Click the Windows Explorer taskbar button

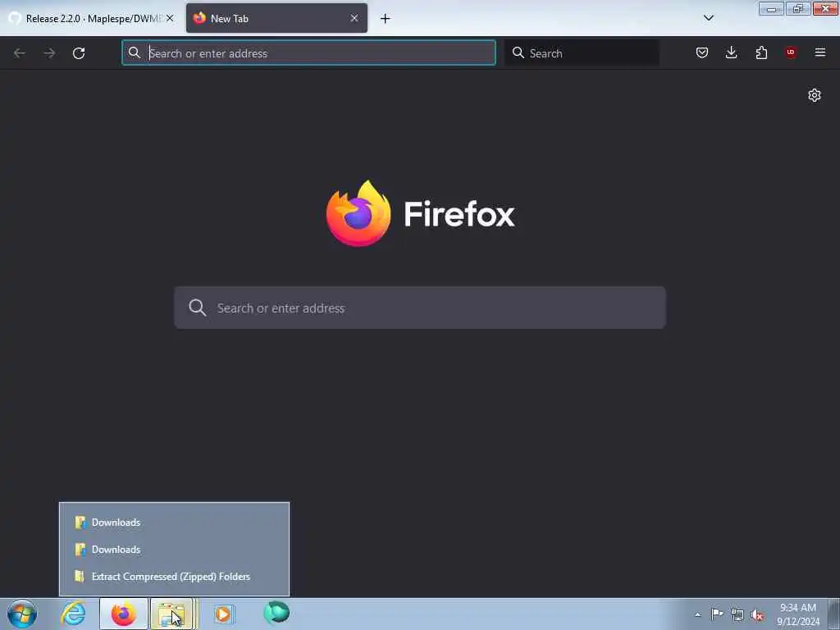click(x=172, y=614)
